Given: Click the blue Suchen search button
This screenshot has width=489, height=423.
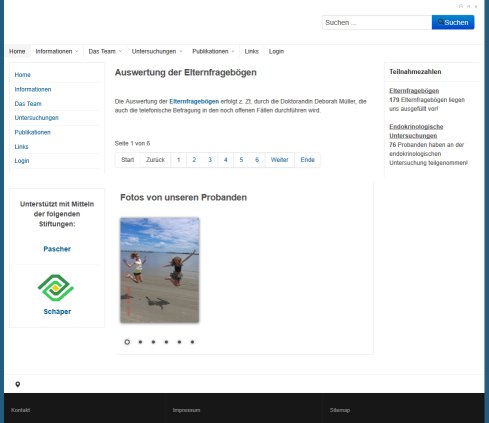Looking at the screenshot, I should (453, 22).
